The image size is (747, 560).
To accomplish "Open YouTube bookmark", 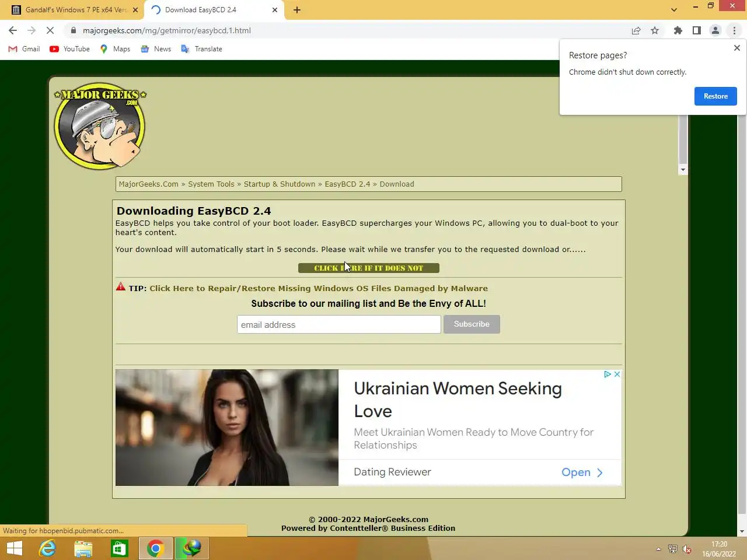I will click(69, 49).
